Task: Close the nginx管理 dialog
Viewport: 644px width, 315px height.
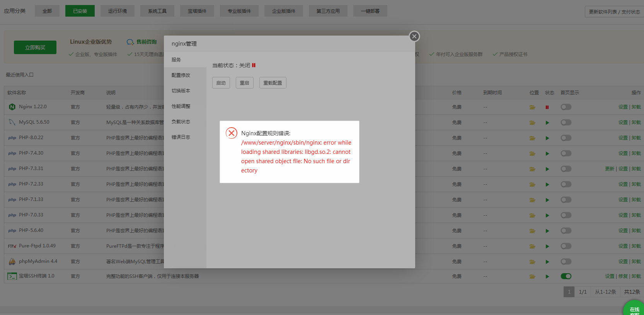Action: coord(414,36)
